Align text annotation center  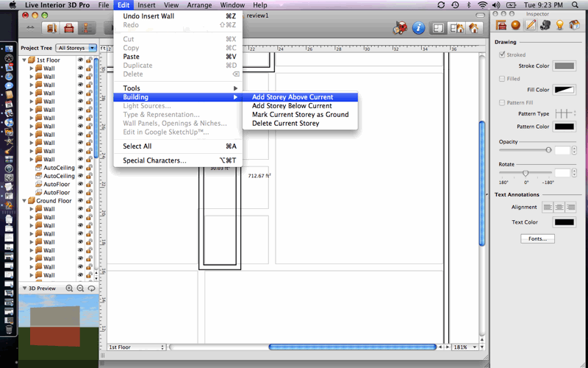click(559, 208)
